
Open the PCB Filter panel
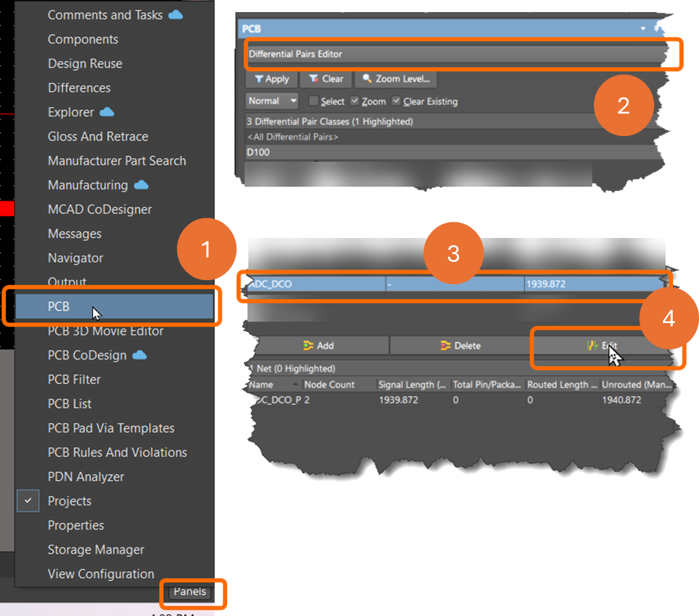[x=74, y=380]
